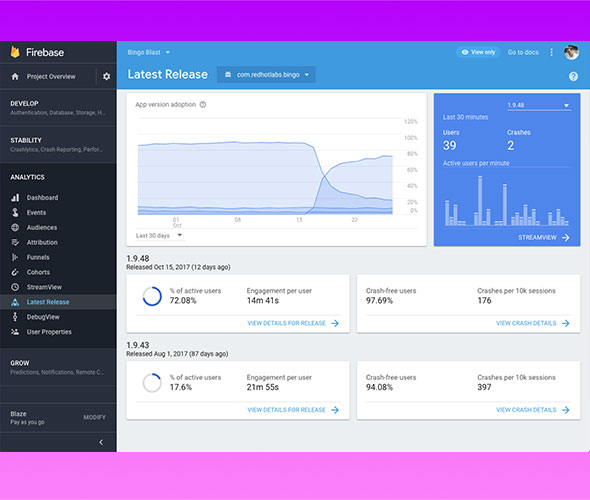Image resolution: width=590 pixels, height=500 pixels.
Task: Click the Firebase flame logo
Action: [15, 52]
